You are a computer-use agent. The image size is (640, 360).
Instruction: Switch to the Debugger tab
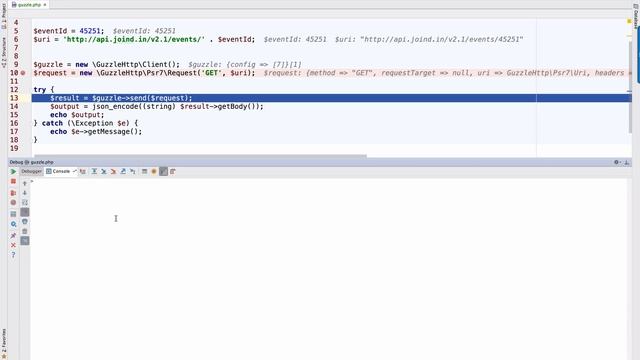[x=31, y=171]
